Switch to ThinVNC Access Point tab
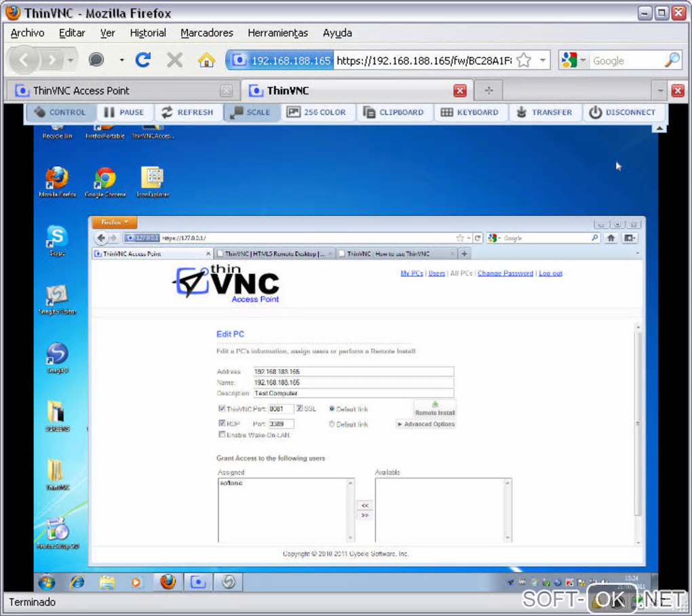 coord(123,91)
